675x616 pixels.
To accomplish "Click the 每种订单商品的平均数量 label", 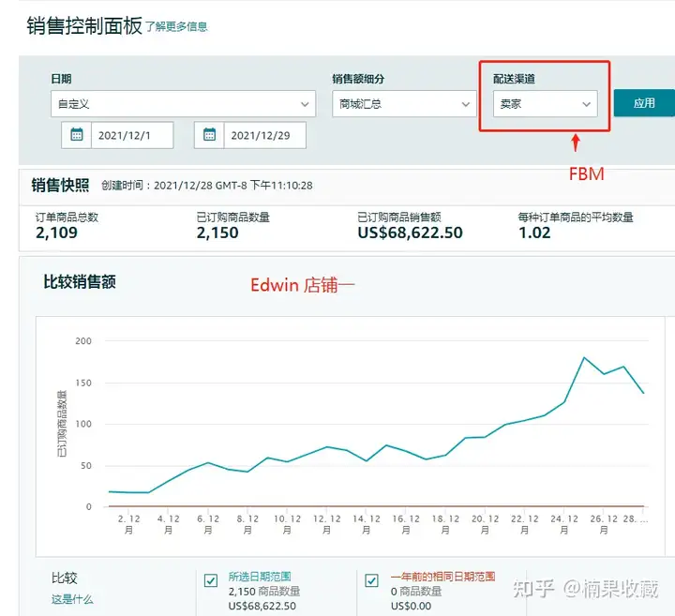I will (x=576, y=218).
